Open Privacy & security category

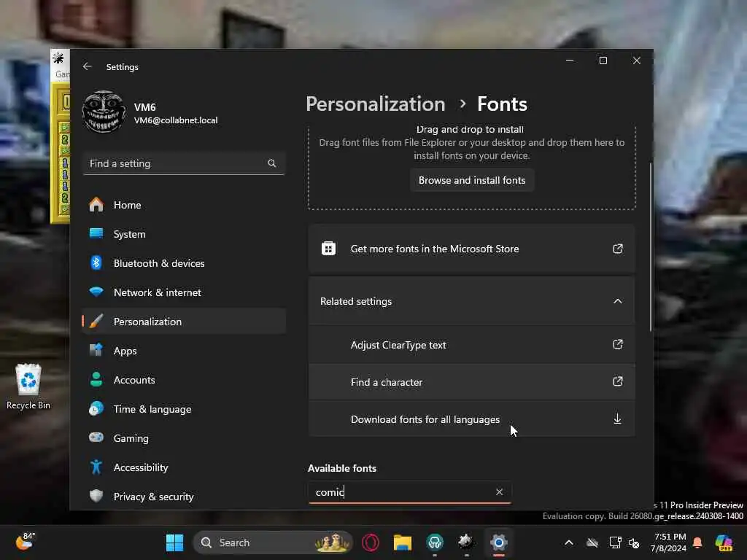coord(184,497)
